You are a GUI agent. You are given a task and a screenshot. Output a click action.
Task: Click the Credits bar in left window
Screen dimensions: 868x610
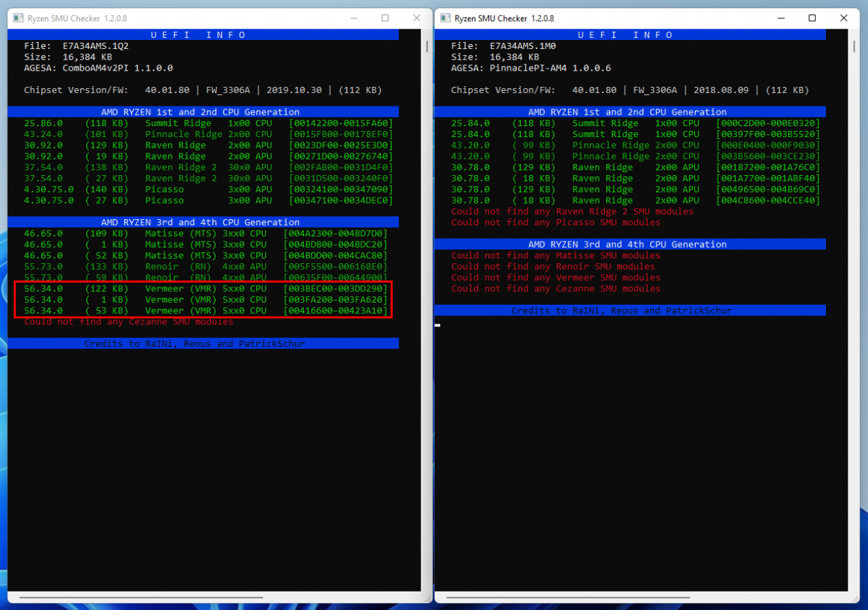click(203, 344)
